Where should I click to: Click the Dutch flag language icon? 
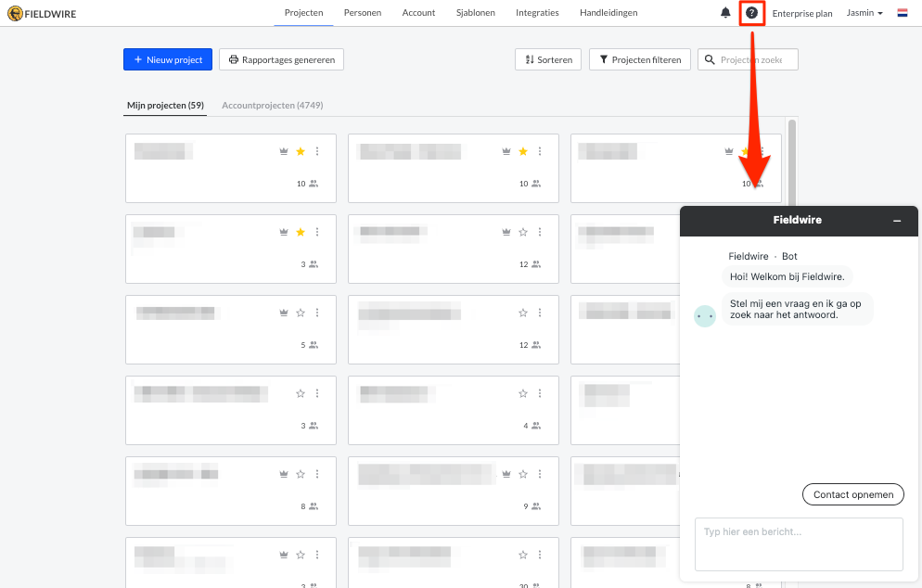902,13
